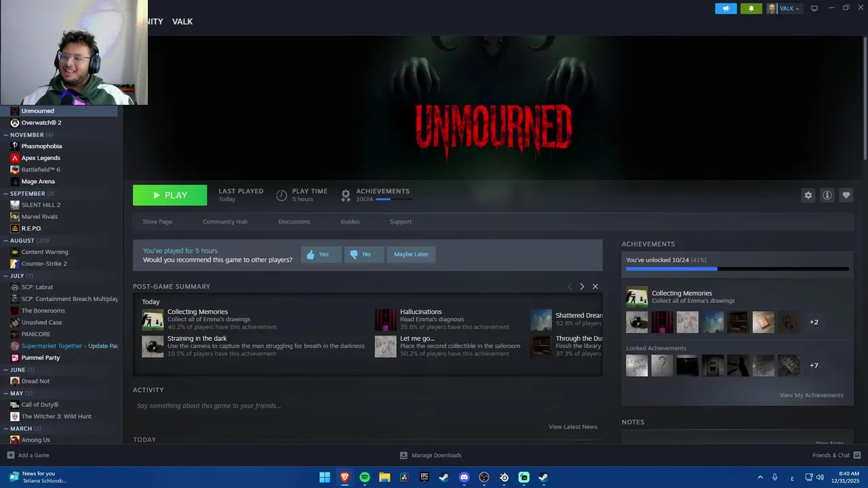The height and width of the screenshot is (488, 868).
Task: Choose No thumbs-down recommendation
Action: [x=363, y=254]
